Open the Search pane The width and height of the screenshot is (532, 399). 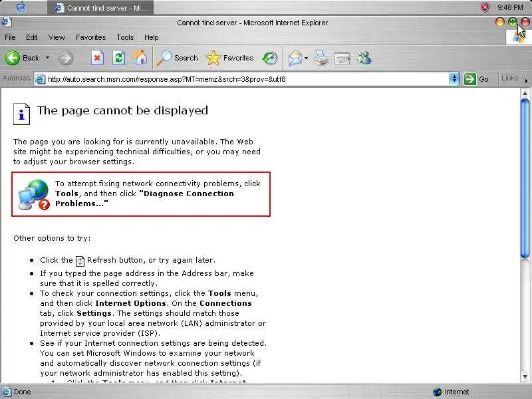(x=177, y=58)
